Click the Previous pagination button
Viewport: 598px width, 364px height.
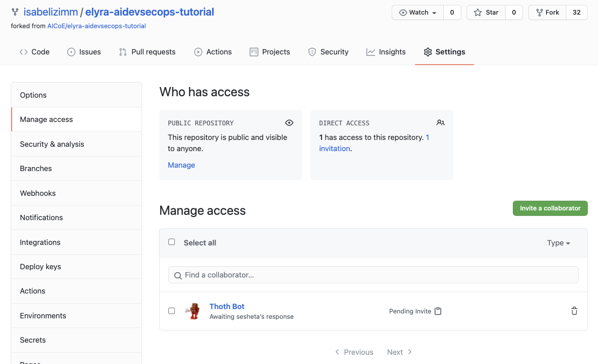[x=354, y=352]
